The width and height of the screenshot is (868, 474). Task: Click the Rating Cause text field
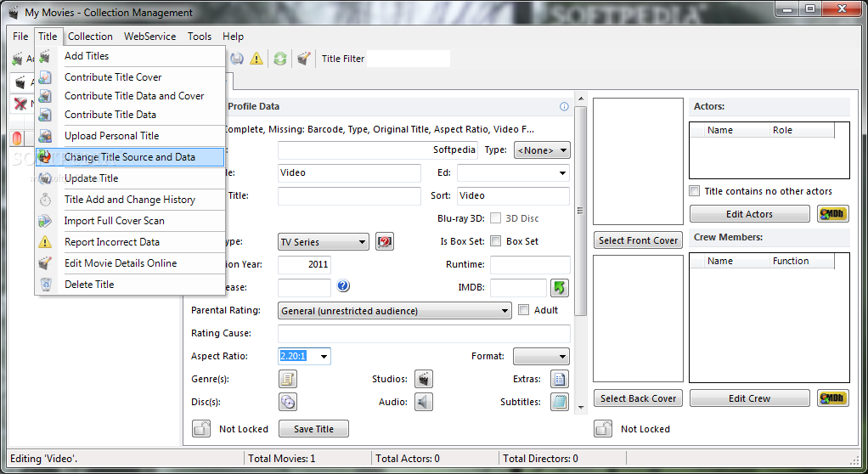(x=424, y=333)
